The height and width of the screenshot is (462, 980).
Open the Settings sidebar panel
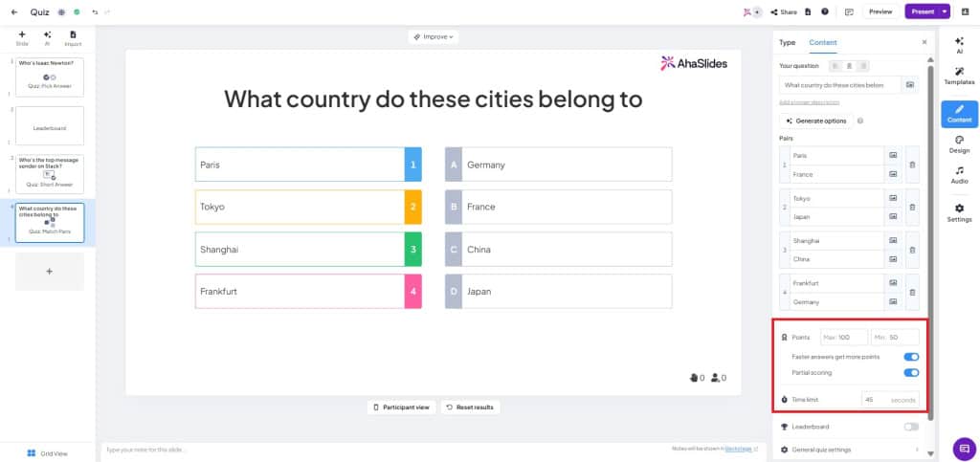pos(959,213)
